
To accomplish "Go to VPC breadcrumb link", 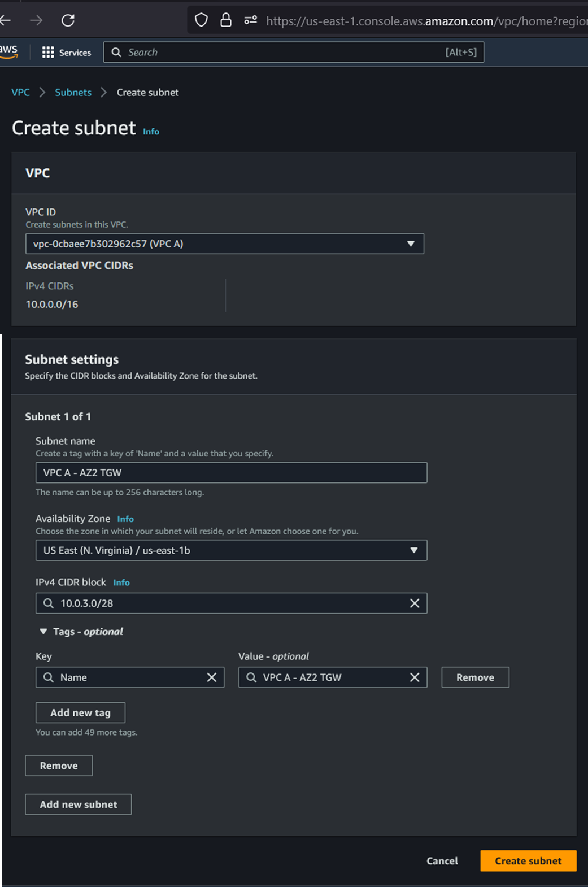I will (x=20, y=93).
